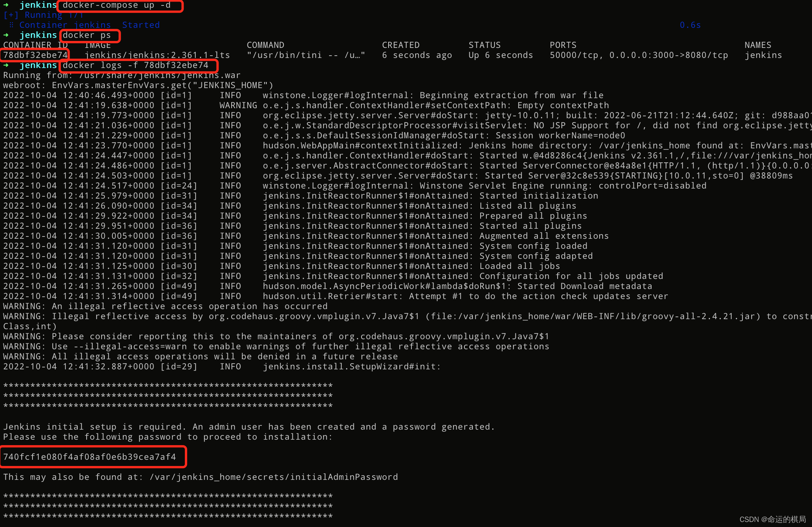The width and height of the screenshot is (812, 527).
Task: Click the WARNING level in the Empty contextPath line
Action: 238,105
